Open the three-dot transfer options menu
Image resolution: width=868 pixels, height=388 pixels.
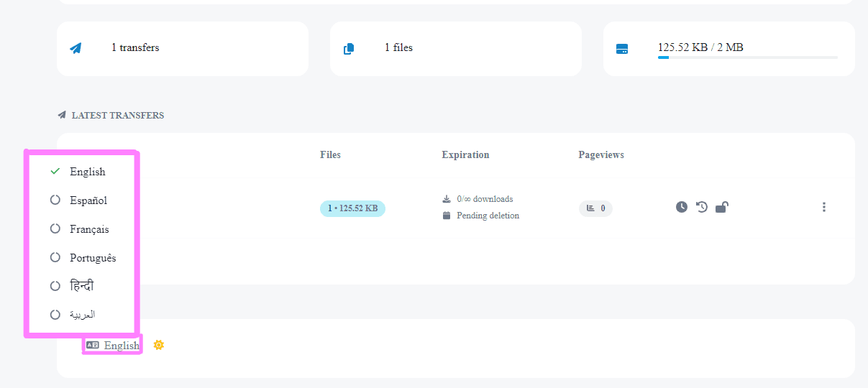[x=823, y=207]
